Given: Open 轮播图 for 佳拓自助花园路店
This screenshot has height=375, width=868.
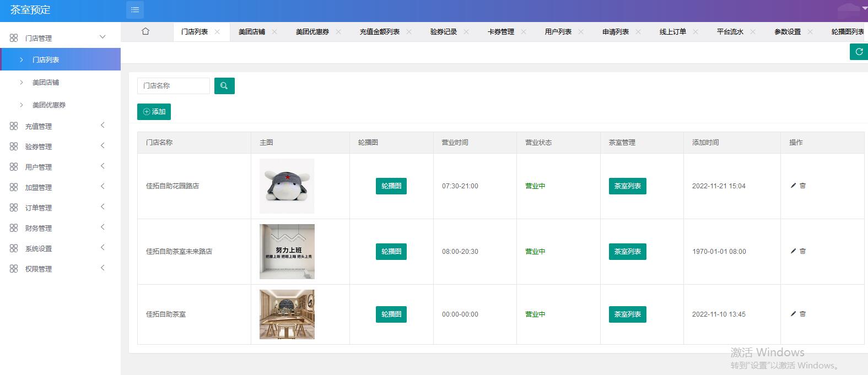Looking at the screenshot, I should [391, 186].
